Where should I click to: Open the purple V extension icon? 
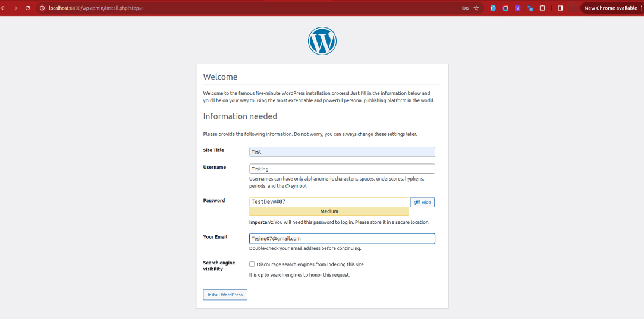point(517,8)
